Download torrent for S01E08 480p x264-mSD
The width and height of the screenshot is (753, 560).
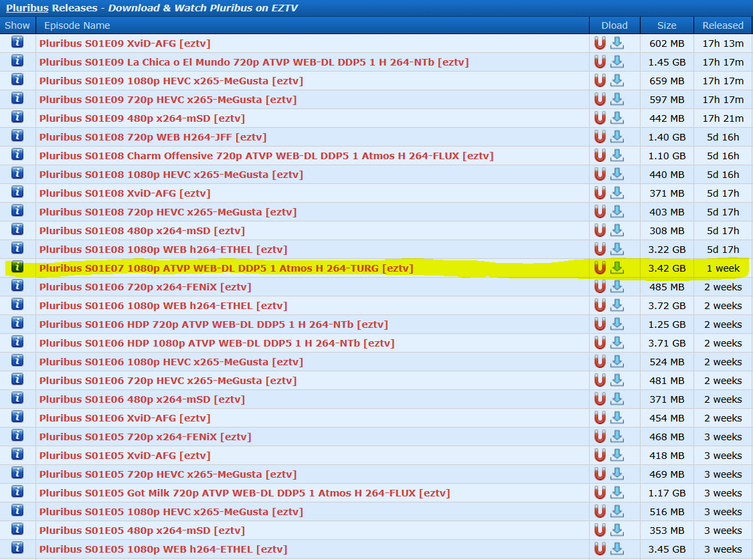617,230
